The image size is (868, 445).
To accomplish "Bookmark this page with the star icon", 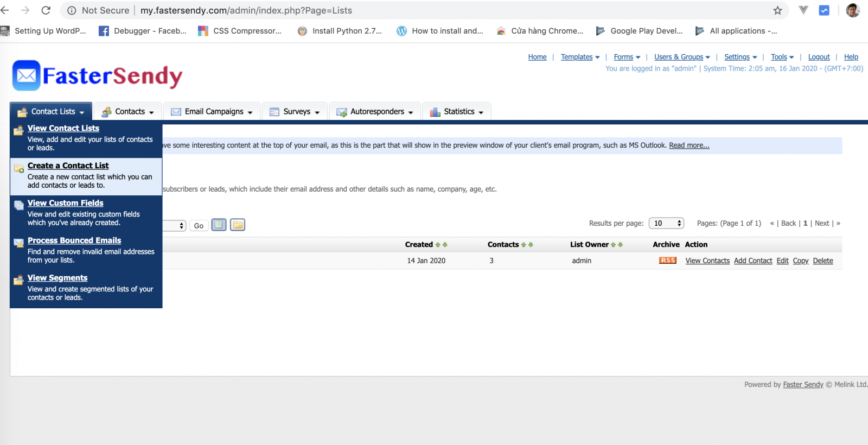I will (777, 10).
